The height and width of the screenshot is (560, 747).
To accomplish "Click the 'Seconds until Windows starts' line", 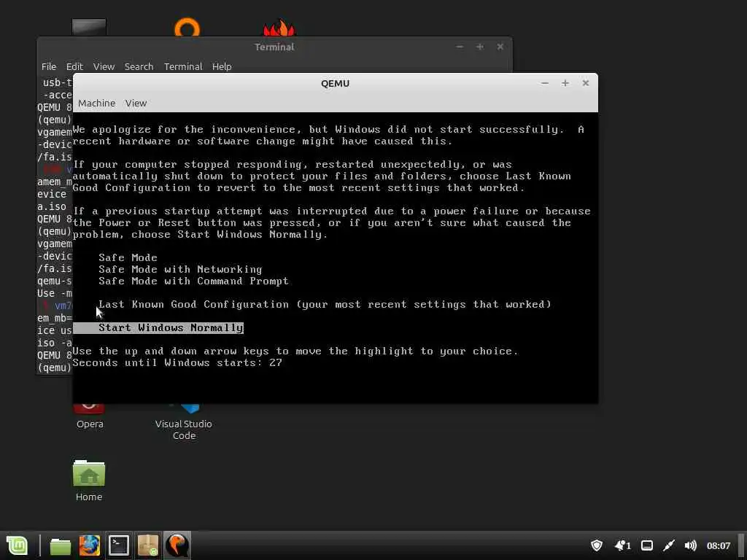I will [x=177, y=363].
